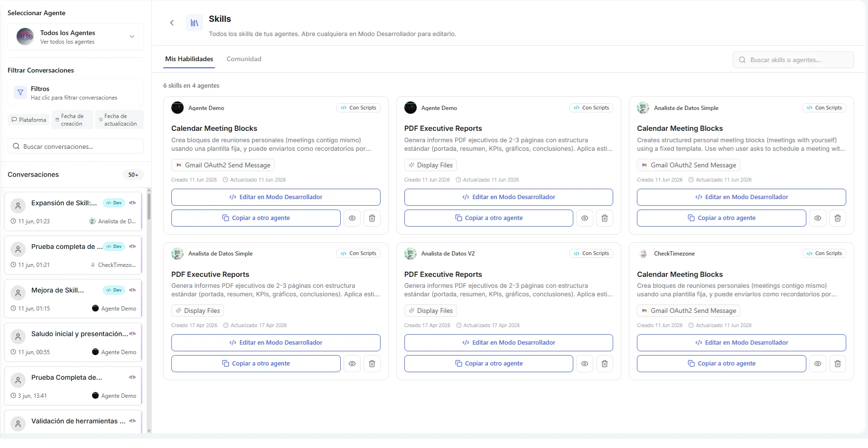View Analista de Datos V2's PDF Executive Reports eye icon

(x=585, y=364)
